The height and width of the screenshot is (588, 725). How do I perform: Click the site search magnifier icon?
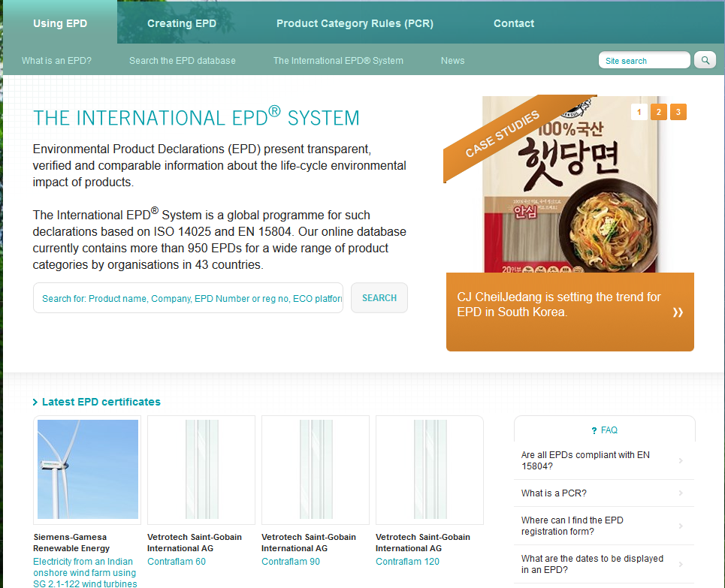(705, 60)
